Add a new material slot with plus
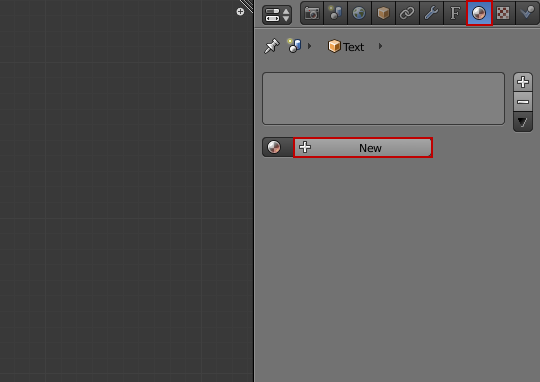Image resolution: width=540 pixels, height=382 pixels. tap(523, 82)
